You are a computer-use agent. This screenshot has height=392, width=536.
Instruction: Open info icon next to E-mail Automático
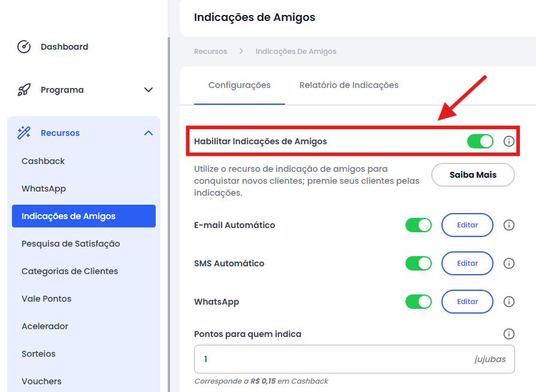click(x=508, y=225)
